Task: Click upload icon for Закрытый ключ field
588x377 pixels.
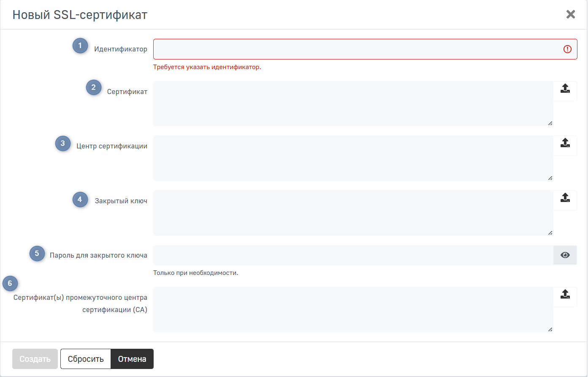Action: [x=565, y=198]
